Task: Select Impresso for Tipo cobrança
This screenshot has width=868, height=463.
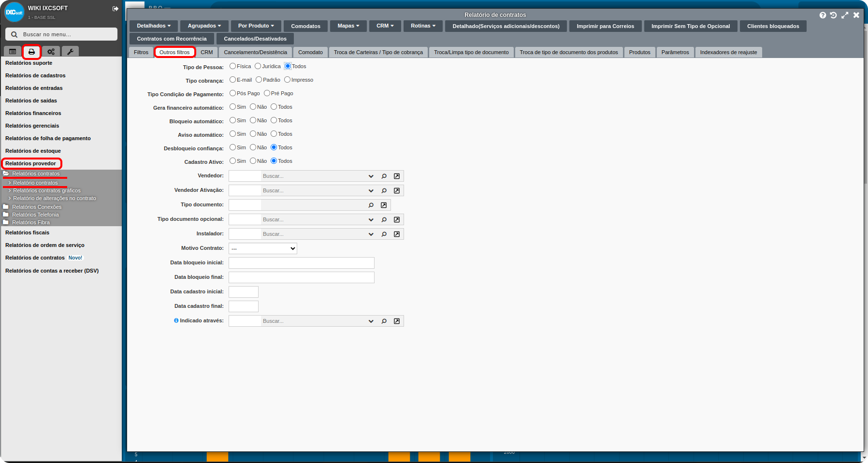Action: point(287,80)
